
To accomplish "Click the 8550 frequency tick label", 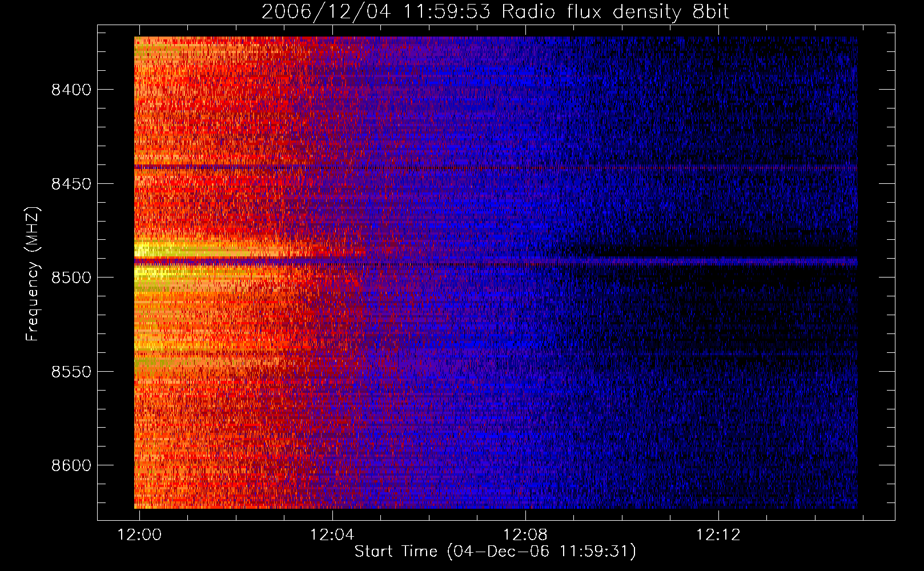I will coord(71,372).
